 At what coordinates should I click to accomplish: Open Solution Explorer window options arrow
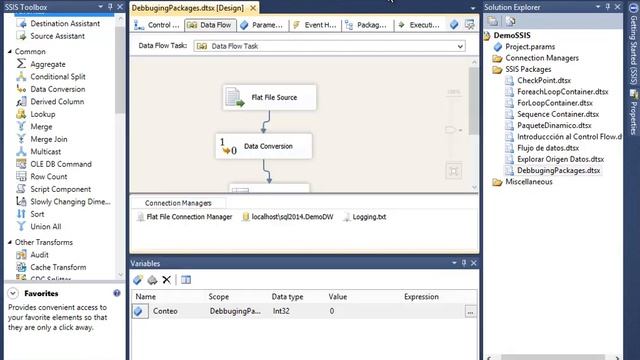598,7
